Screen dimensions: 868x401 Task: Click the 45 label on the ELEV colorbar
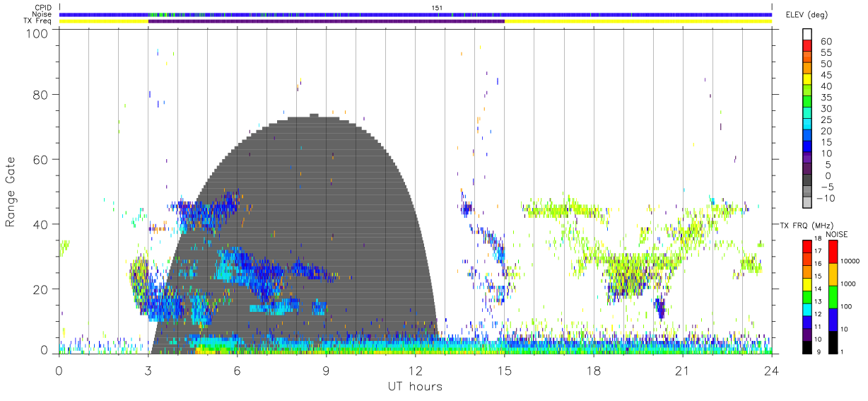(826, 76)
